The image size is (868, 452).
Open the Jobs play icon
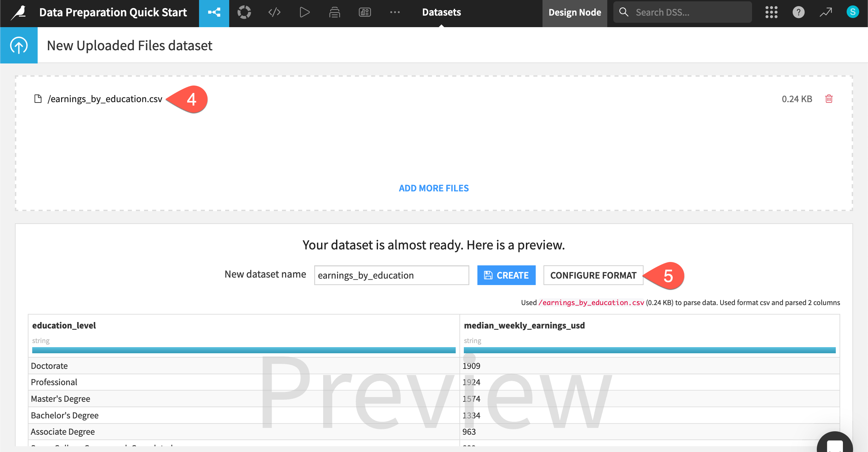pyautogui.click(x=304, y=13)
